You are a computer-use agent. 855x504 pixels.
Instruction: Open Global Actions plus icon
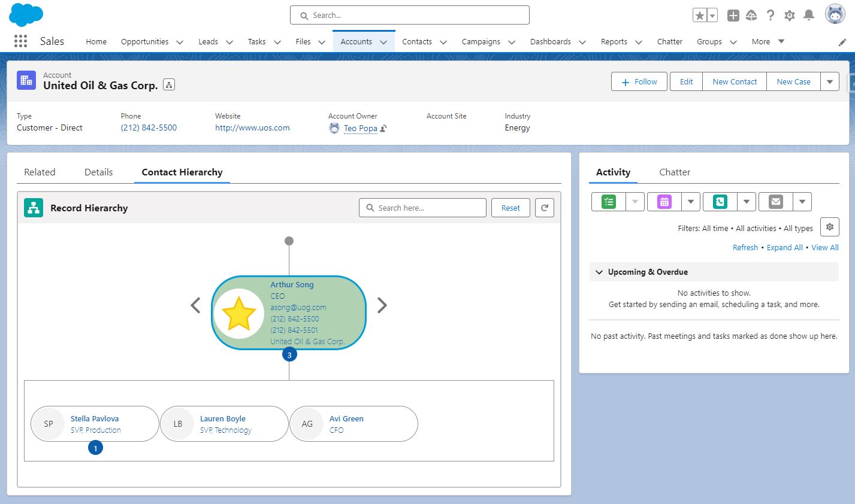click(733, 16)
